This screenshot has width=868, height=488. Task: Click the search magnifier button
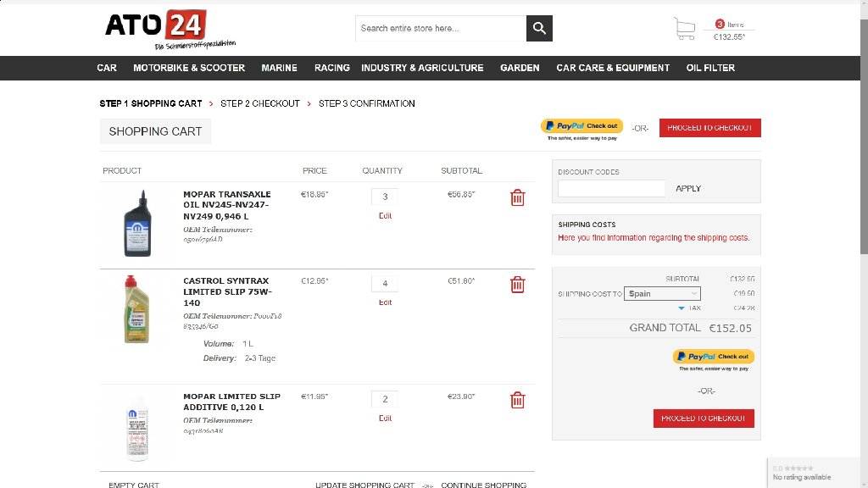pyautogui.click(x=539, y=28)
